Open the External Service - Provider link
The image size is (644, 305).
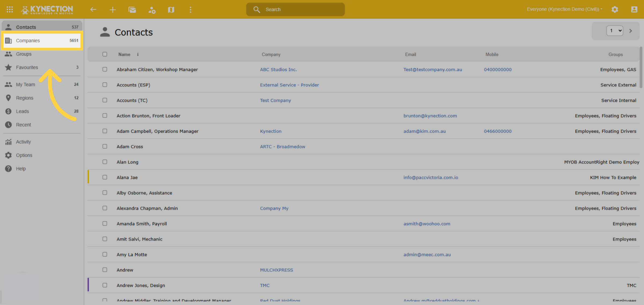click(289, 85)
